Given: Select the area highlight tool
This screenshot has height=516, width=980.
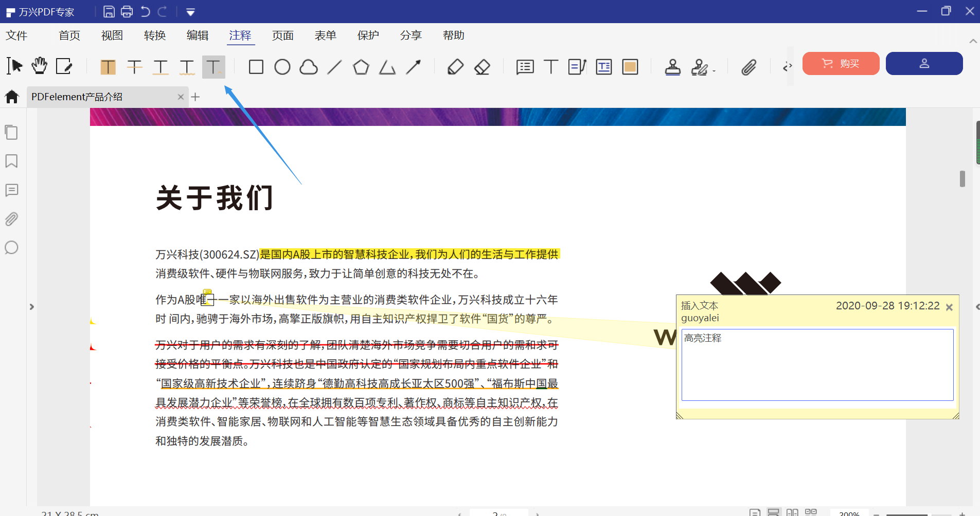Looking at the screenshot, I should pyautogui.click(x=630, y=67).
